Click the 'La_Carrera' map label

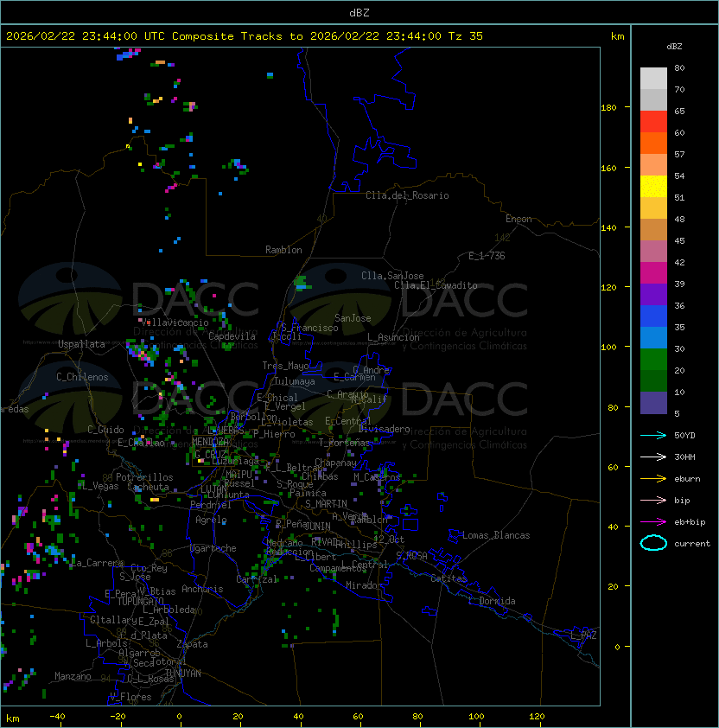click(x=98, y=563)
